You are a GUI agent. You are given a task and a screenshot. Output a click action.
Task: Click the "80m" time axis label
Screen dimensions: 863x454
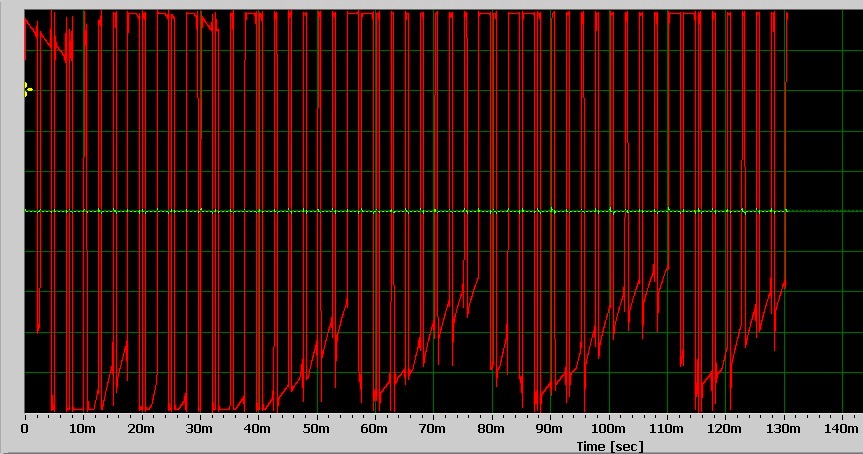[491, 429]
